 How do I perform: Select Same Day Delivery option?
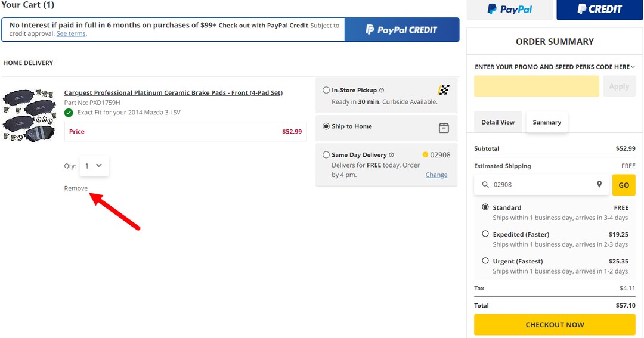326,155
